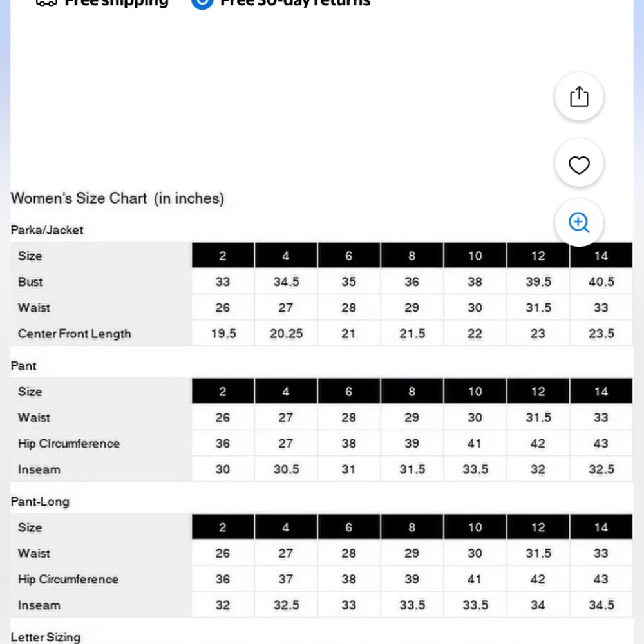
Task: Tap the Letter Sizing section label
Action: click(46, 637)
